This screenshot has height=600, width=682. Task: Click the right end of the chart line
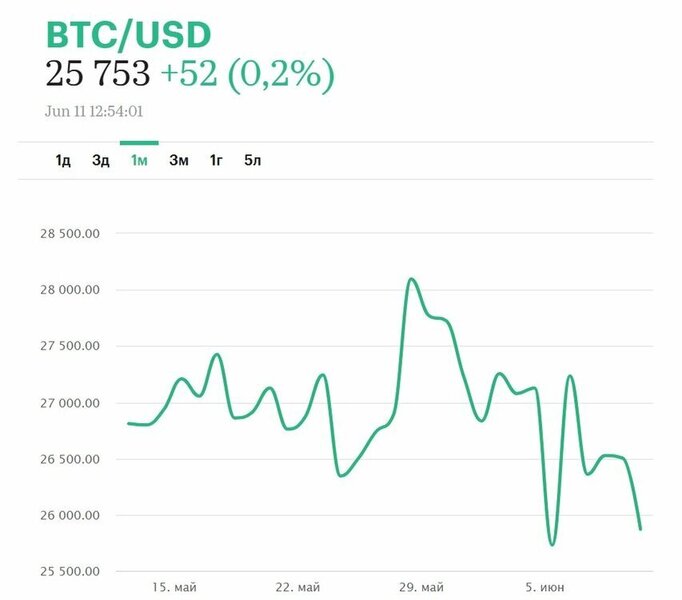click(x=640, y=528)
